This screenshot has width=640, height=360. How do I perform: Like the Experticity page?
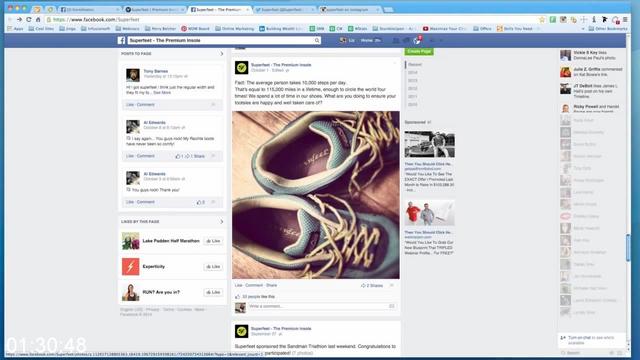pyautogui.click(x=213, y=267)
